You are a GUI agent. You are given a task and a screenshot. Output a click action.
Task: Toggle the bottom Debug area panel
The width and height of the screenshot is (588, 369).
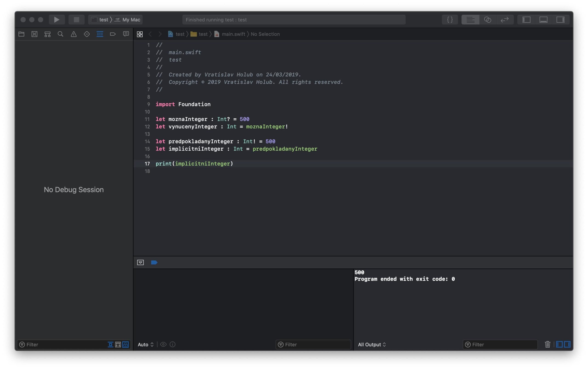pyautogui.click(x=543, y=20)
